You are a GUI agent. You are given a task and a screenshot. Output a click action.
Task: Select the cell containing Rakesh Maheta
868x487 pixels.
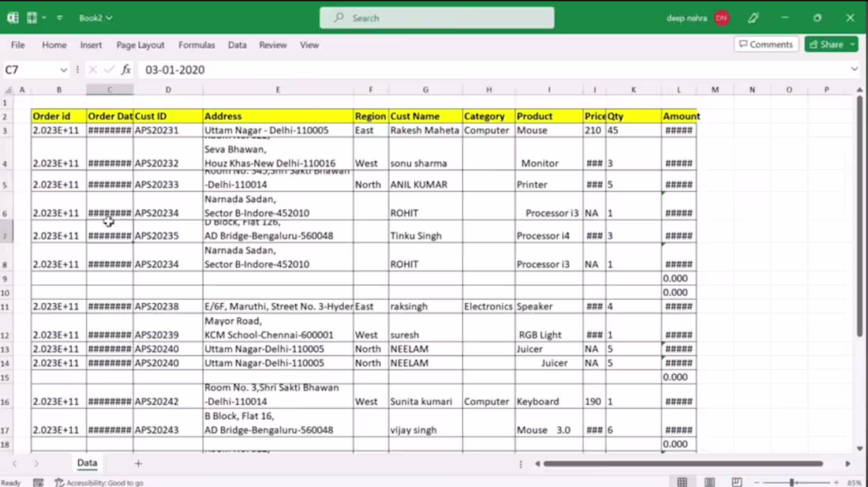(x=425, y=130)
